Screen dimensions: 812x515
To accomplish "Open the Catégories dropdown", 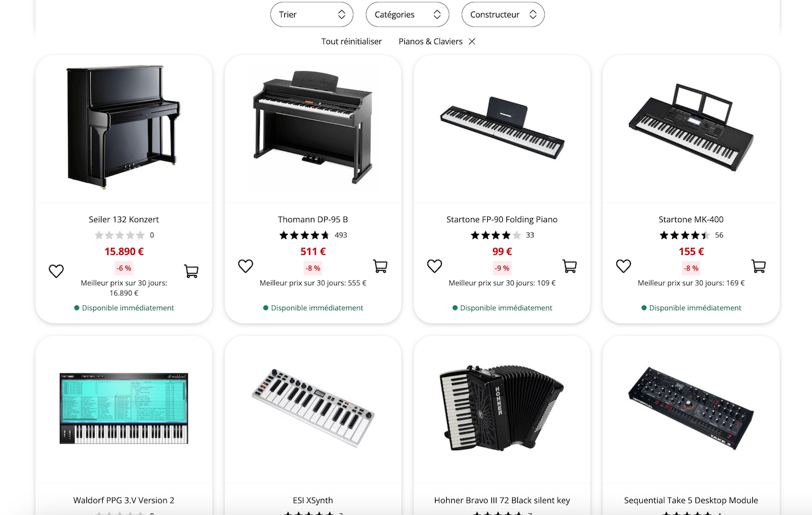I will click(407, 14).
